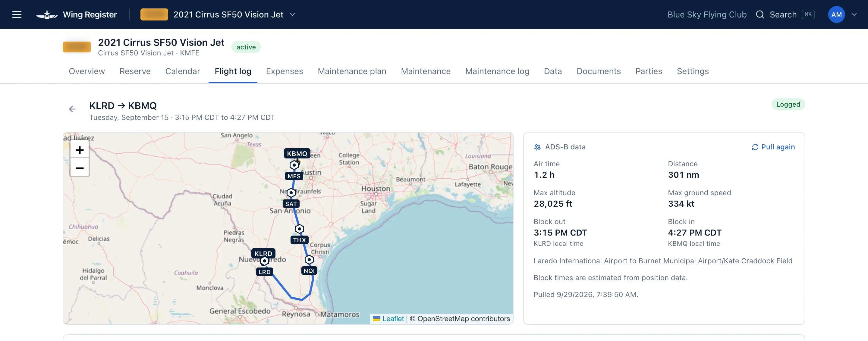Screen dimensions: 868x341
Task: Go to the Expenses tab
Action: [285, 71]
